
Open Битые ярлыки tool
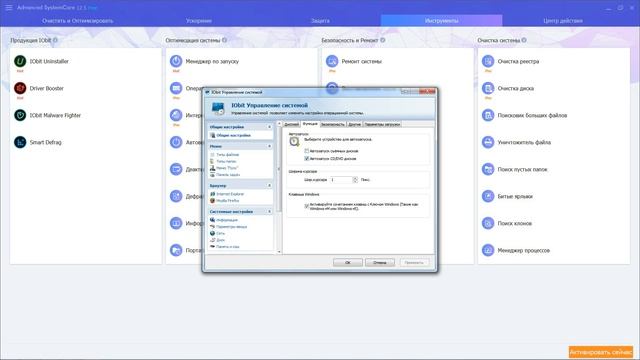point(507,196)
